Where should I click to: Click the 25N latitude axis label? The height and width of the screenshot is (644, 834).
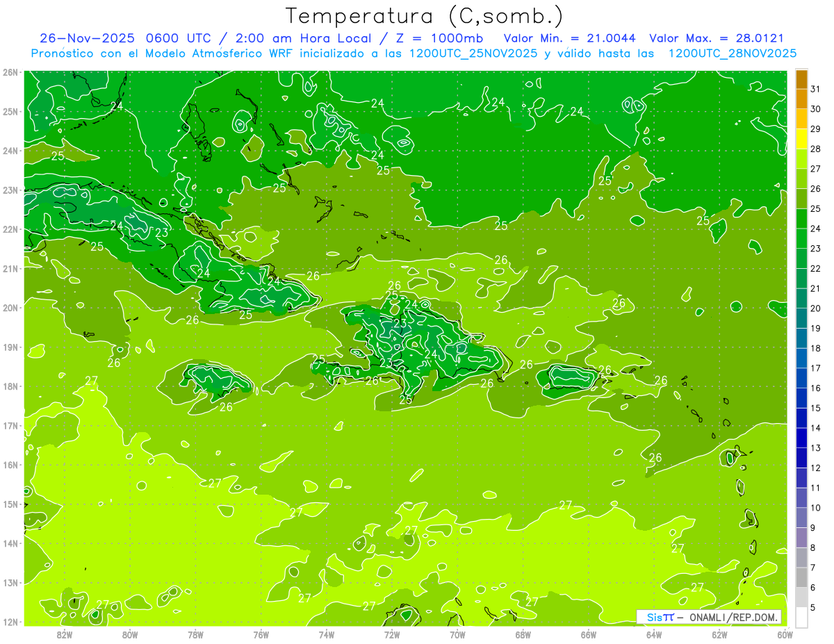click(11, 111)
